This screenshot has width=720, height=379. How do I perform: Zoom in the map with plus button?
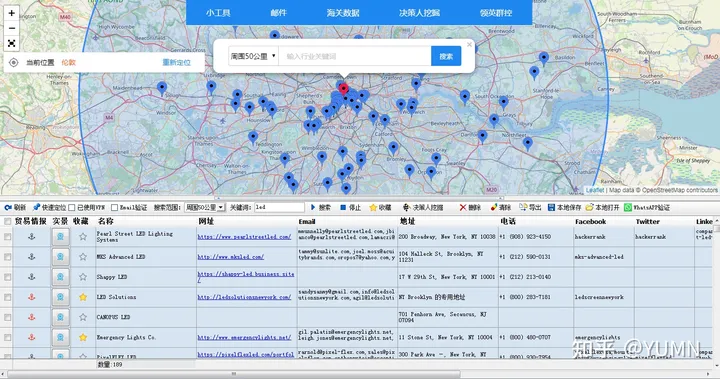pyautogui.click(x=11, y=13)
